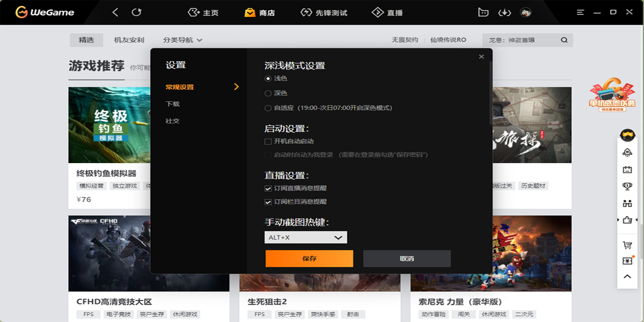Click the WeGame logo
This screenshot has width=644, height=322.
tap(45, 12)
